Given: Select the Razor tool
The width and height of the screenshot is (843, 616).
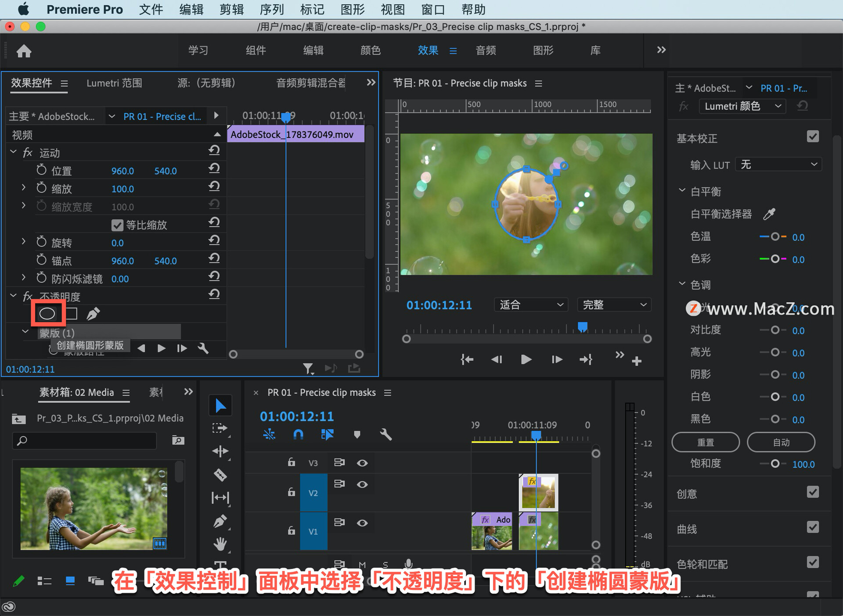Looking at the screenshot, I should pos(220,474).
